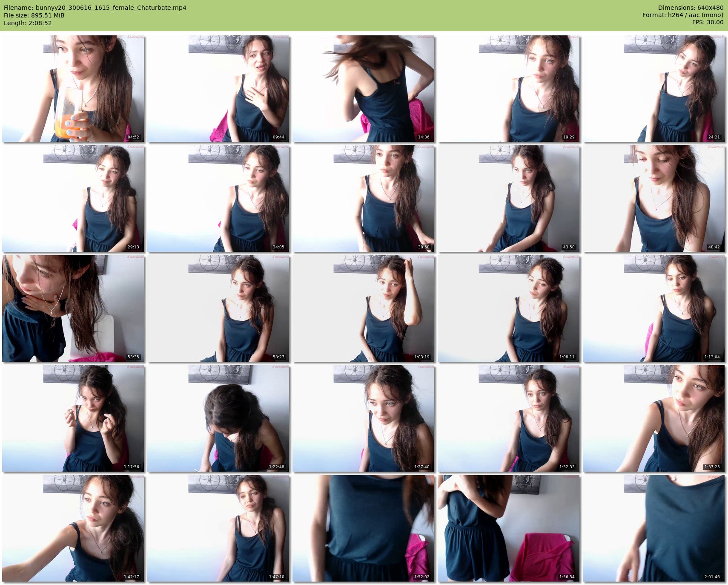Choose the thumbnail stamped 1:32:33
Viewport: 728px width, 585px height.
[x=509, y=418]
